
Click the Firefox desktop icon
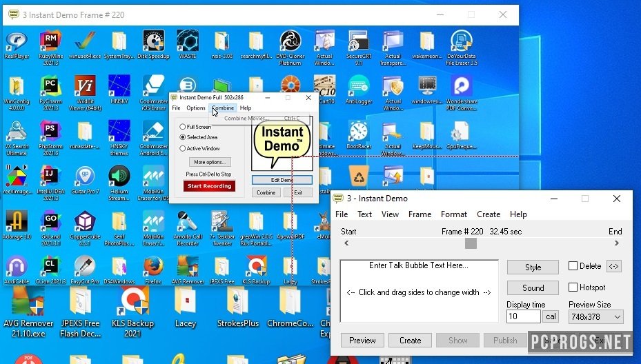pos(153,270)
